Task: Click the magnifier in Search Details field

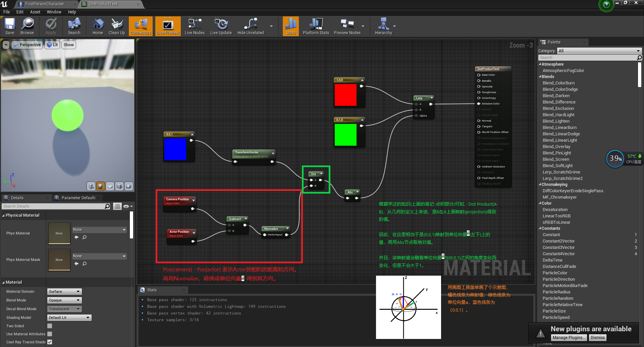Action: pyautogui.click(x=107, y=206)
